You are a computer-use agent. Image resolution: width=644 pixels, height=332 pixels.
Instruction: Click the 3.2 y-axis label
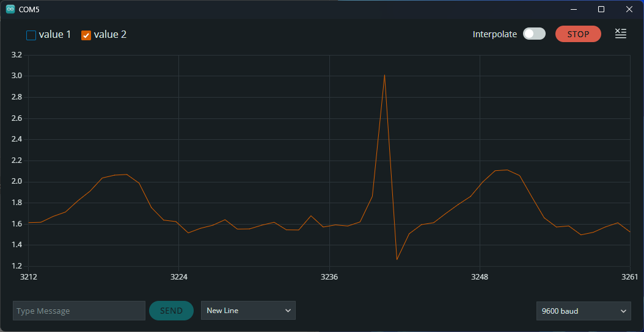tap(16, 55)
